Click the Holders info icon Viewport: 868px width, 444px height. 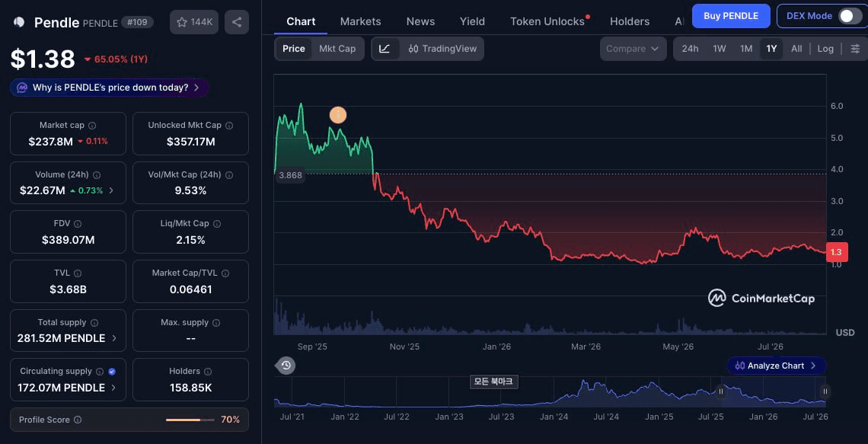[208, 372]
